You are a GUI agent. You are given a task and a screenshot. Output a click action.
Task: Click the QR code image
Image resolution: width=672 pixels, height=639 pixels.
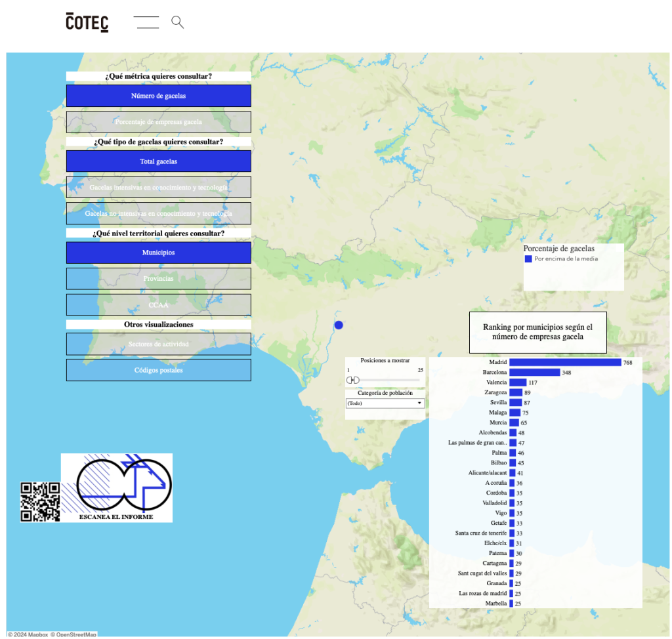(x=40, y=502)
